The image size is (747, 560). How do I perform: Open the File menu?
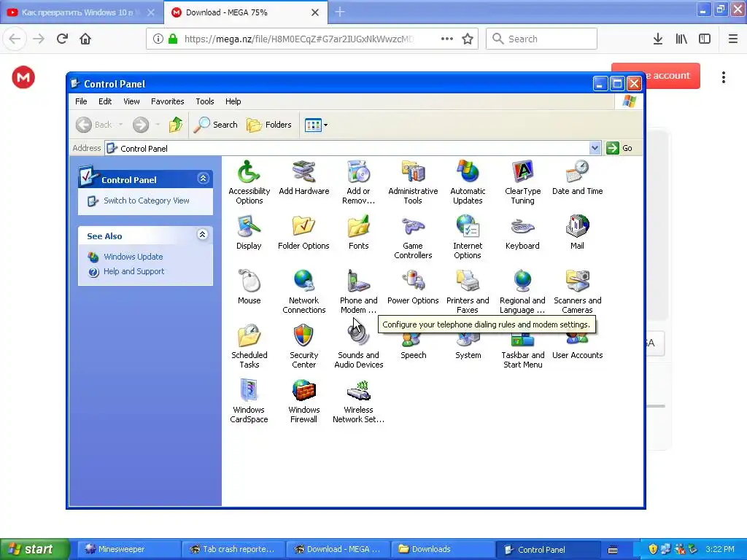(x=81, y=101)
